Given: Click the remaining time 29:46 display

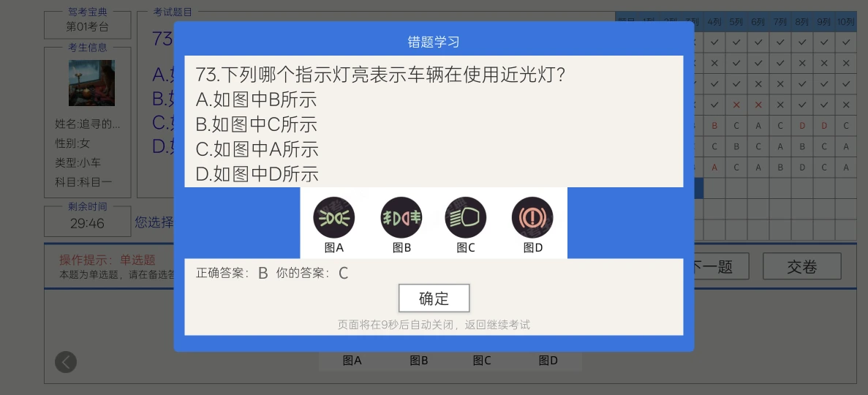Looking at the screenshot, I should [x=88, y=224].
